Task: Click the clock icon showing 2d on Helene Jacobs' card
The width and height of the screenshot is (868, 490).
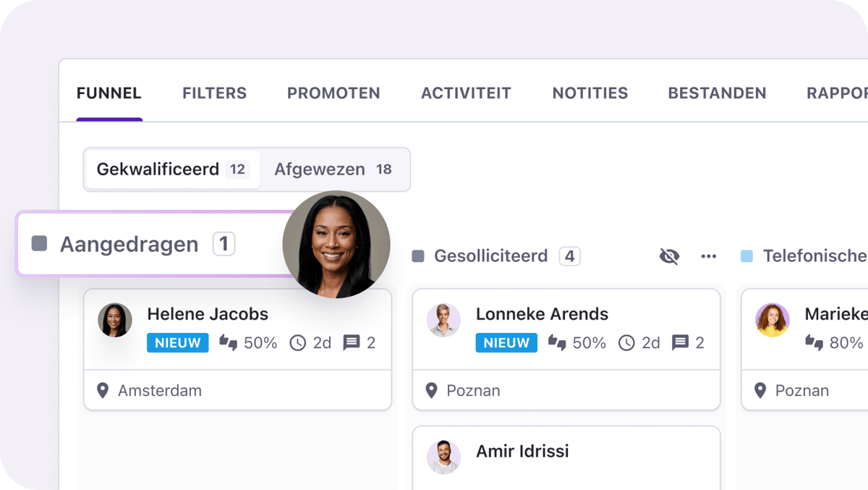Action: [x=297, y=343]
